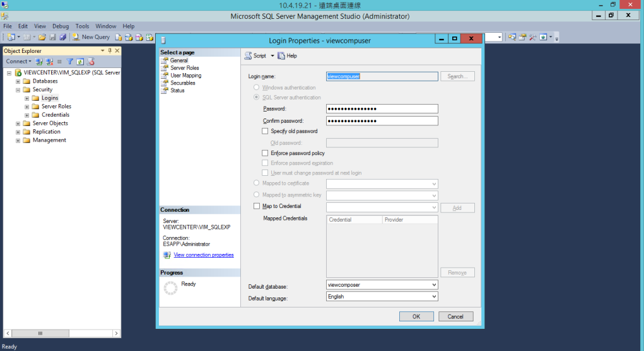Click the Search... button next to Login name

point(457,76)
